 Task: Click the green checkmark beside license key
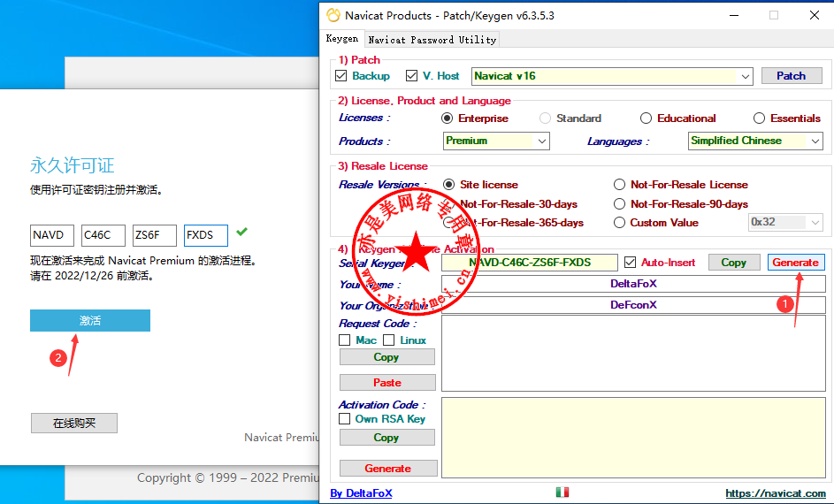[242, 232]
